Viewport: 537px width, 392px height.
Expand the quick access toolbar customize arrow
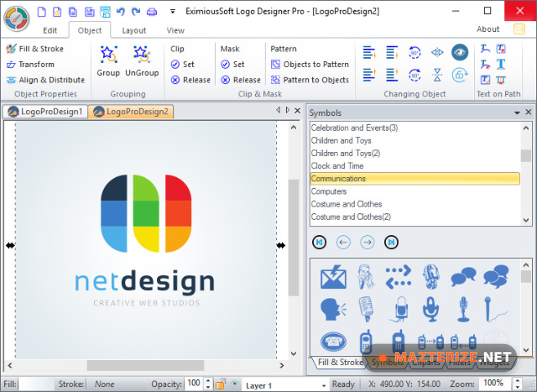click(172, 12)
